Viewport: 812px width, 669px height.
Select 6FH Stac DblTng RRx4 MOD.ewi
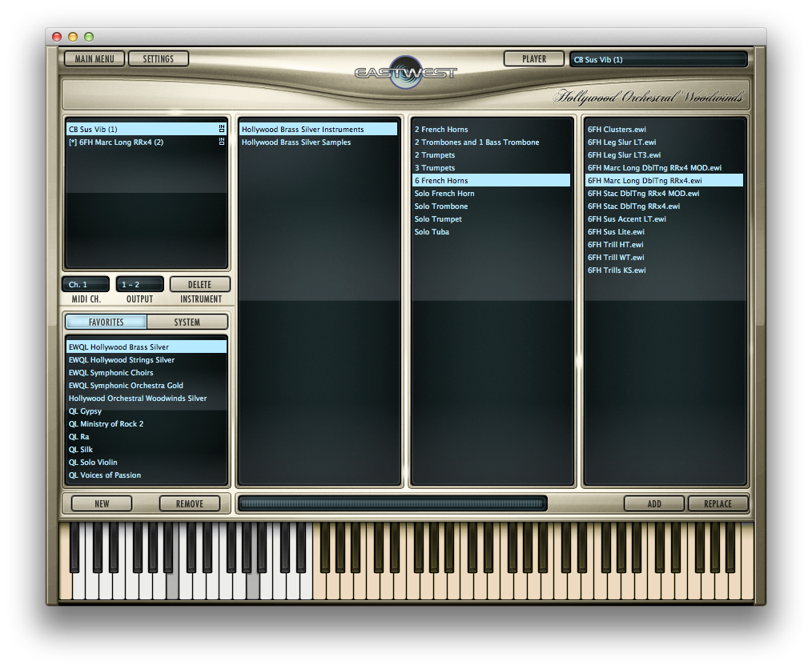[x=665, y=194]
